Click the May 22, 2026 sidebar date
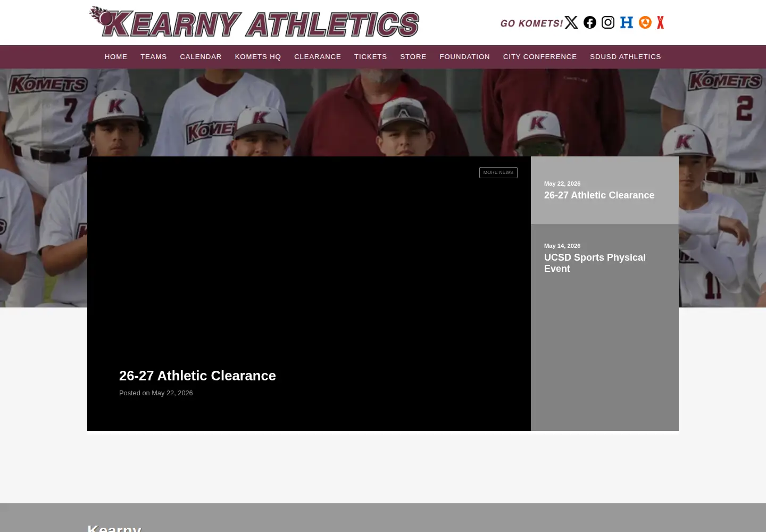 coord(562,184)
